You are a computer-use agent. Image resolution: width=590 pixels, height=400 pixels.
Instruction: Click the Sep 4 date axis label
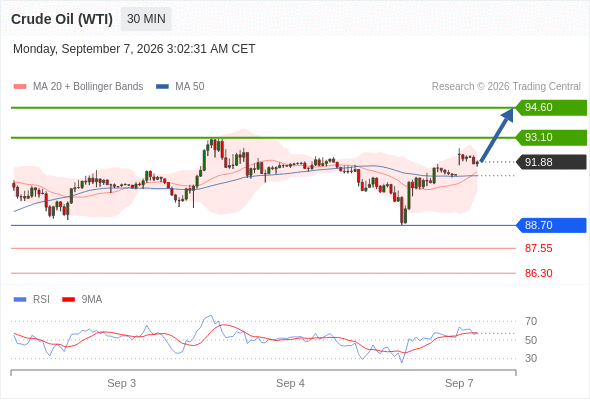pos(290,383)
